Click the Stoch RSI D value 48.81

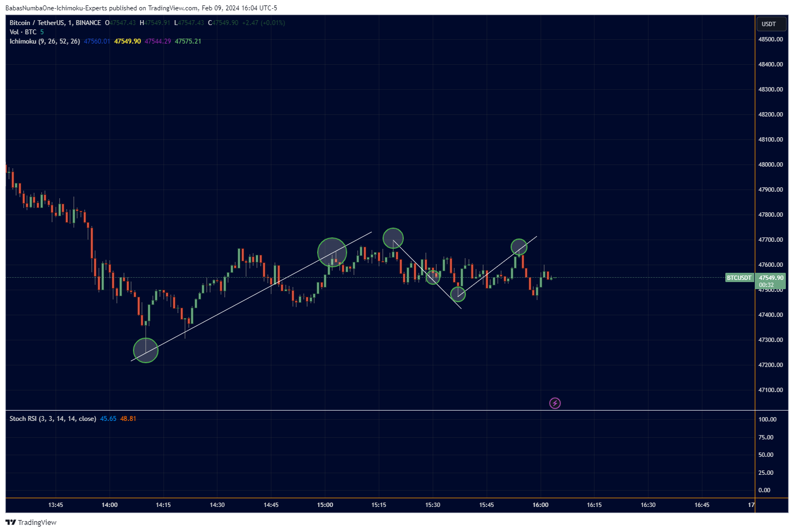coord(128,419)
